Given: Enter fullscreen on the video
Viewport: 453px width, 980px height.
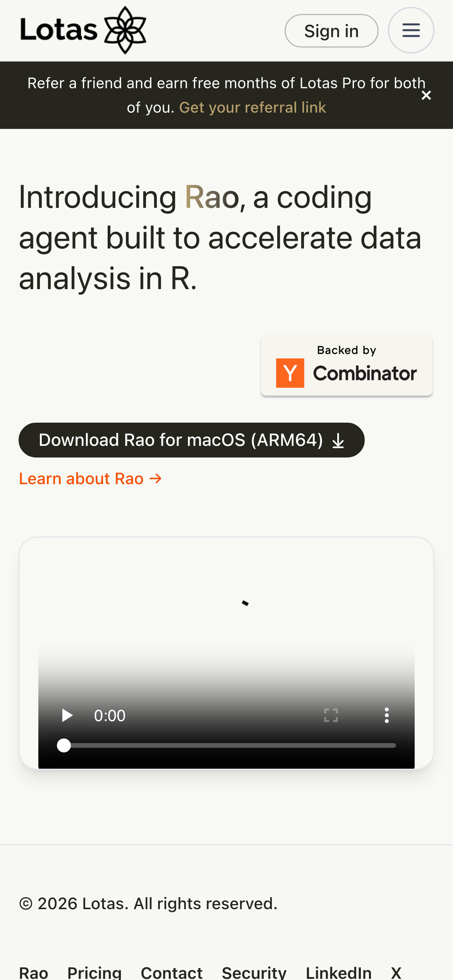Looking at the screenshot, I should pos(331,715).
